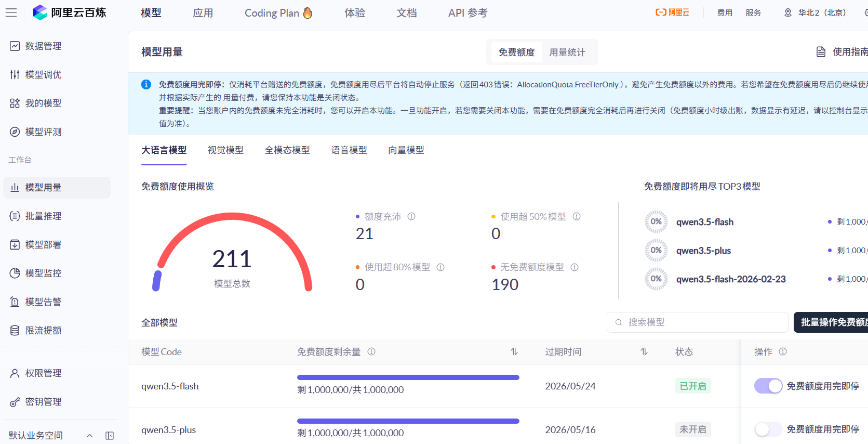868x444 pixels.
Task: Click the 模型调优 sliders icon
Action: point(15,75)
